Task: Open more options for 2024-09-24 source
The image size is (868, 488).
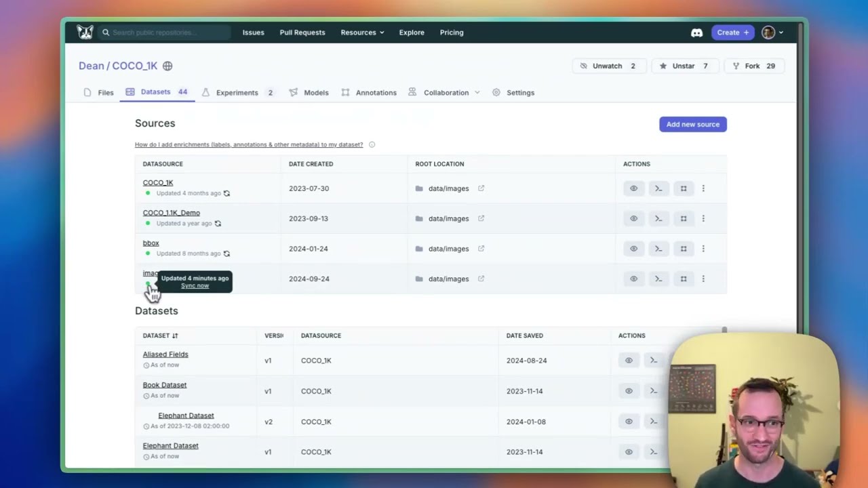Action: coord(703,279)
